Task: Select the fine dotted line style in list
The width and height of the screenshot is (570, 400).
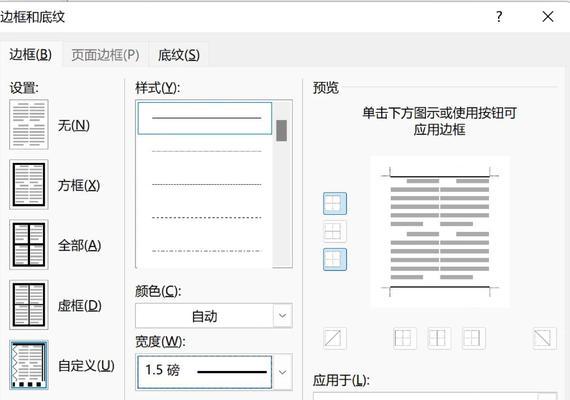Action: coord(206,151)
